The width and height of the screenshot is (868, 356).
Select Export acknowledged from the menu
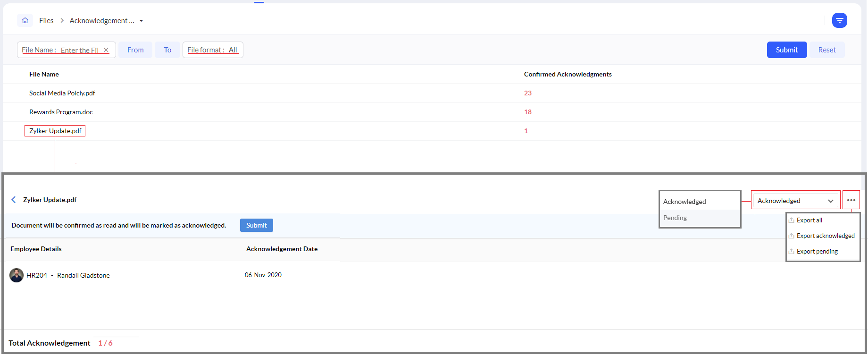tap(826, 236)
